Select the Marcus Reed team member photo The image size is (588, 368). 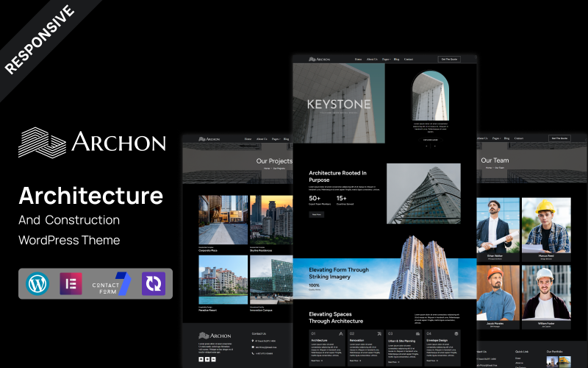pos(546,225)
